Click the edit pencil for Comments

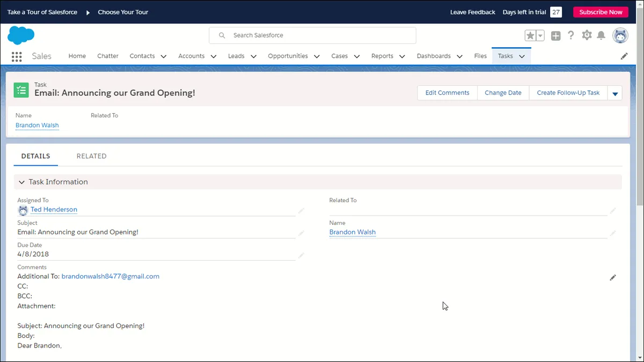(613, 278)
